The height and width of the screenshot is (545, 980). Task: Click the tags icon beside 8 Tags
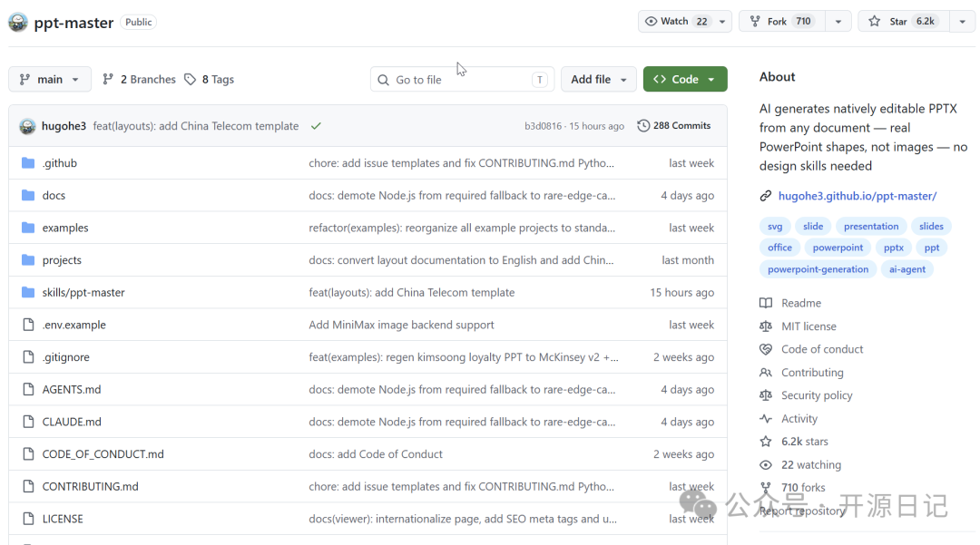(190, 80)
